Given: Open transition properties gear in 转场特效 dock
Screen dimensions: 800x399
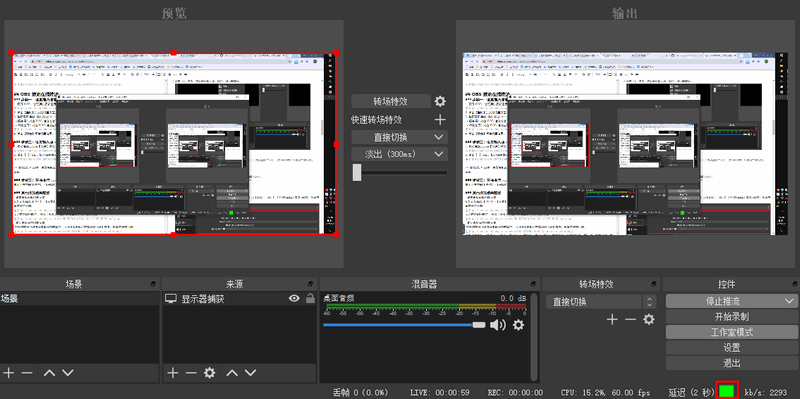Looking at the screenshot, I should 648,320.
